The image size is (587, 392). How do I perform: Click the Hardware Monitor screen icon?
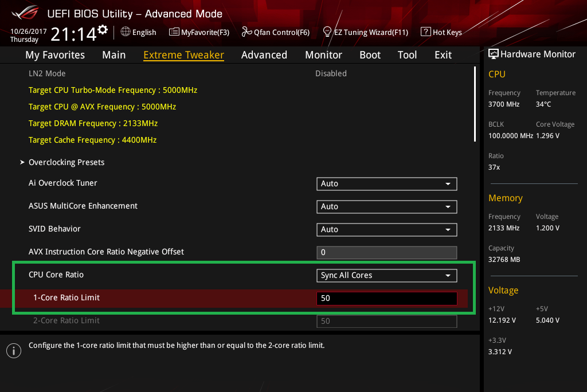[x=494, y=54]
